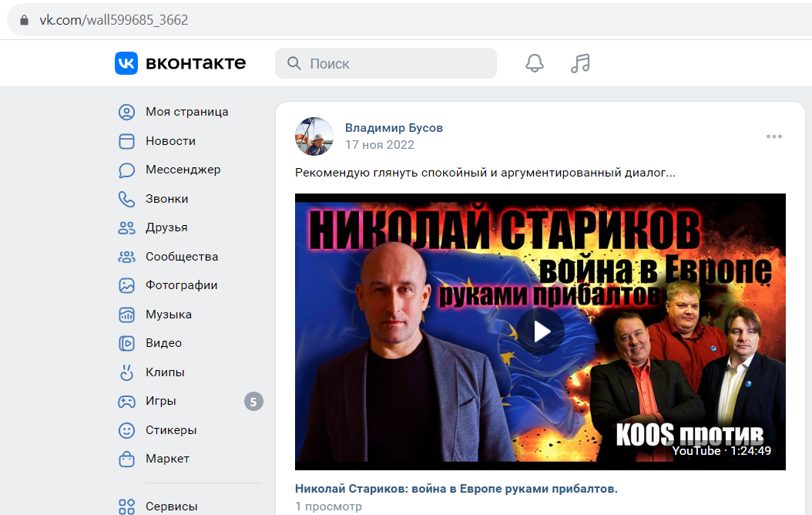Open the notifications bell icon
Image resolution: width=812 pixels, height=515 pixels.
(535, 63)
